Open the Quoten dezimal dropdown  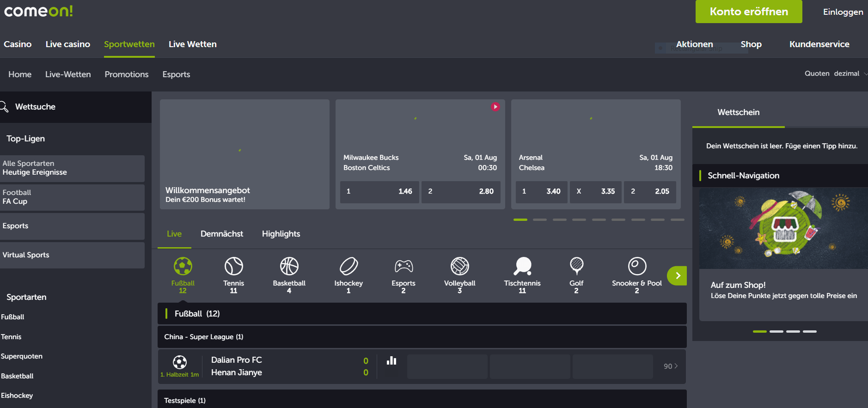836,73
